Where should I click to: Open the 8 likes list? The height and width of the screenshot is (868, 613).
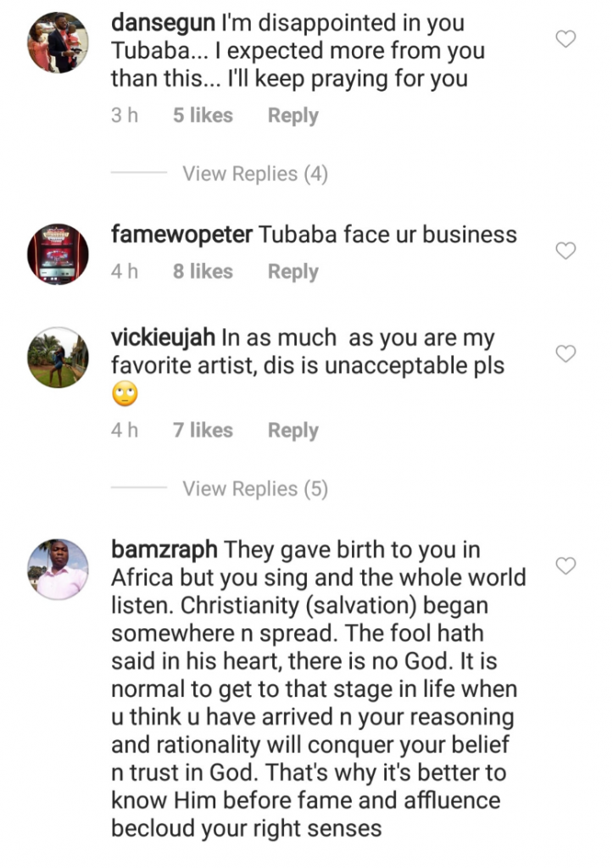[x=203, y=272]
